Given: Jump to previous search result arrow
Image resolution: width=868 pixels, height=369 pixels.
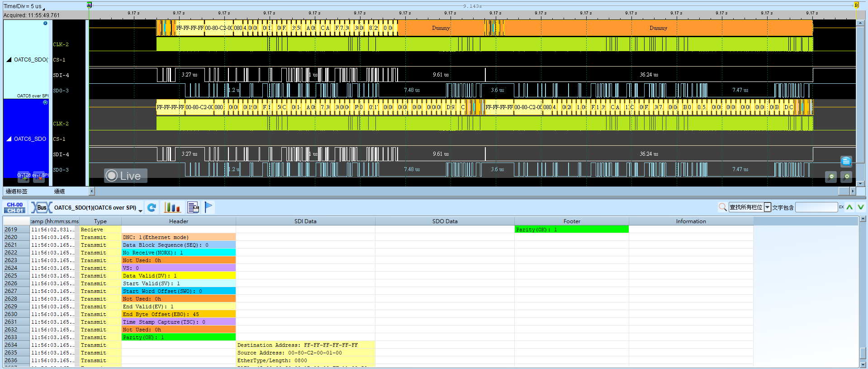Looking at the screenshot, I should point(850,207).
